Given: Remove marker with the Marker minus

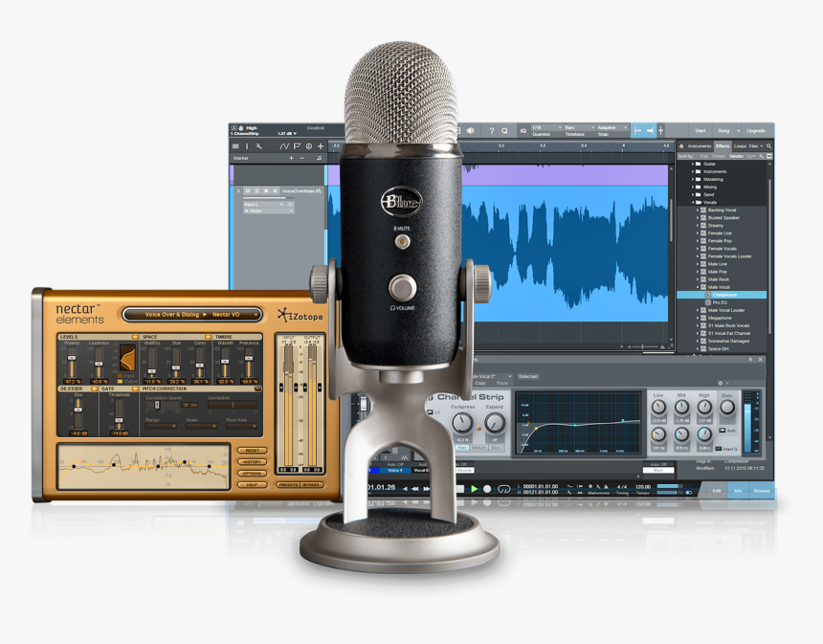Looking at the screenshot, I should point(301,158).
